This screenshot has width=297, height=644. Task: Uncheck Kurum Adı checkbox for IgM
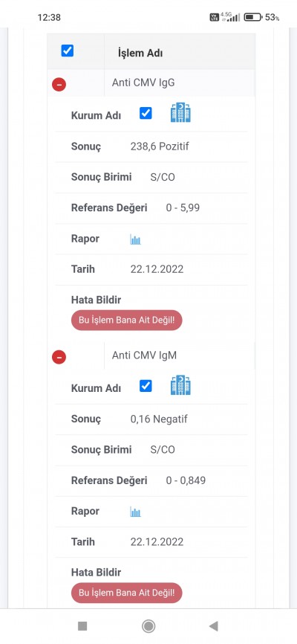(146, 386)
